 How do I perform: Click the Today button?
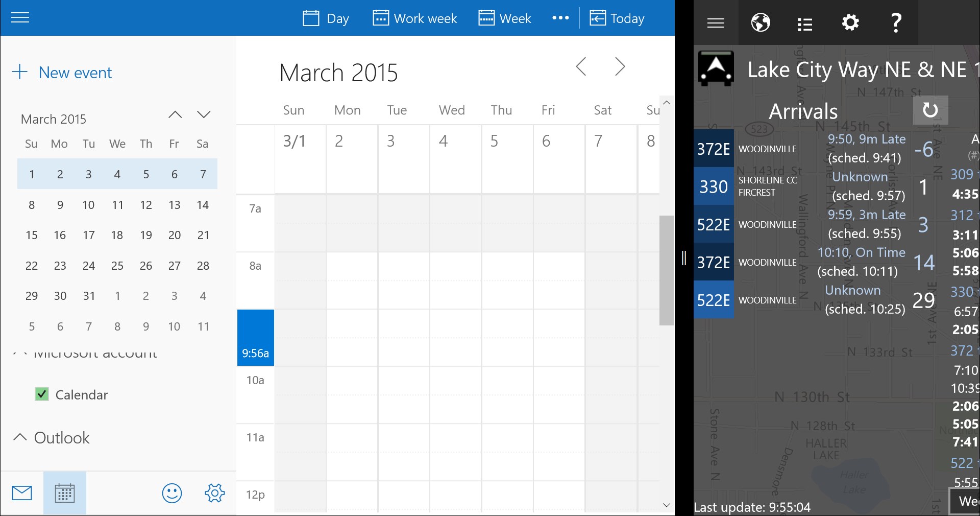point(617,18)
